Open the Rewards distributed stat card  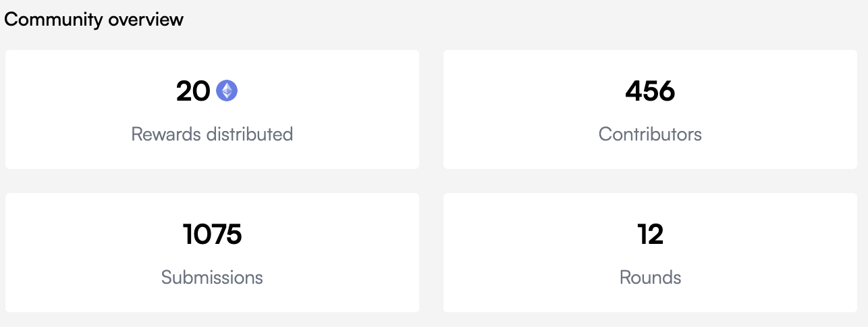tap(212, 109)
